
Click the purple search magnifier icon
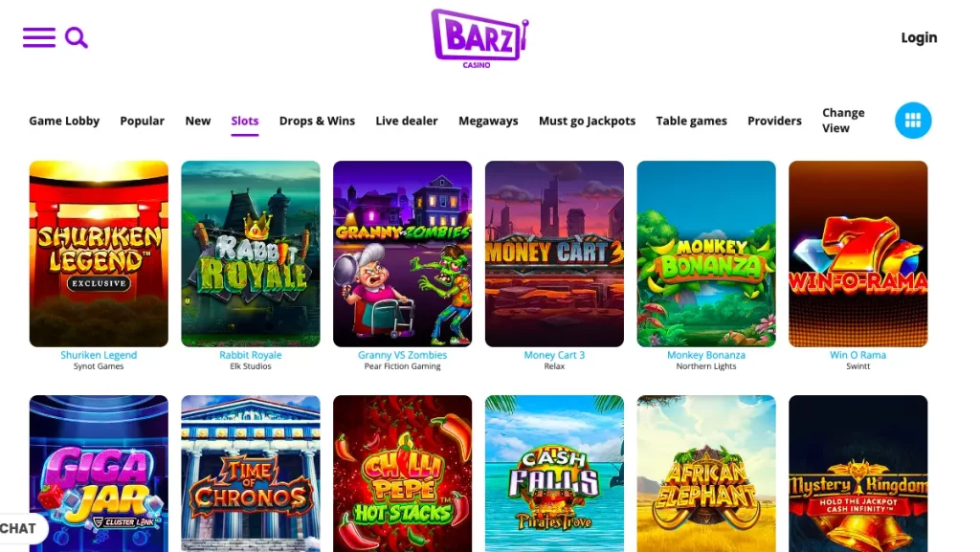[x=77, y=37]
